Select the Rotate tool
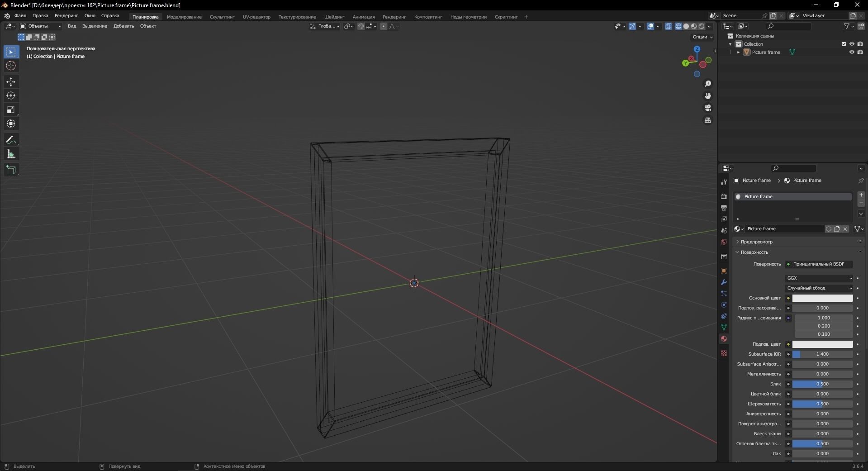Screen dimensions: 868x471 [10, 95]
